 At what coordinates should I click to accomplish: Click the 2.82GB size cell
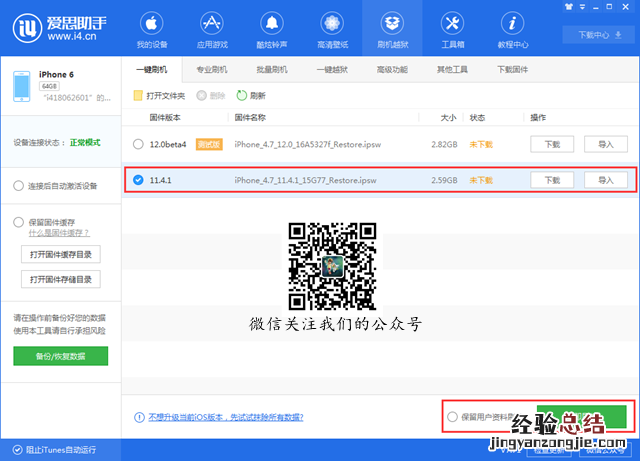(444, 145)
